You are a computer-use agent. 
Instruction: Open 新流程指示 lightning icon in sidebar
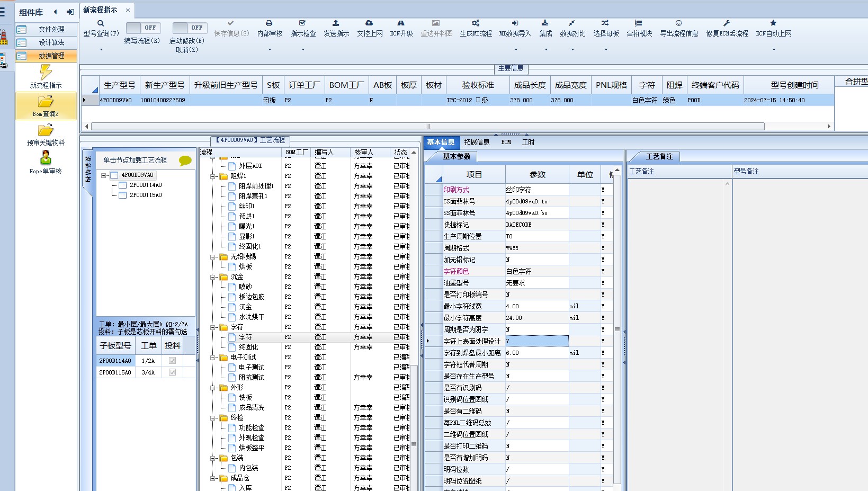(x=46, y=72)
